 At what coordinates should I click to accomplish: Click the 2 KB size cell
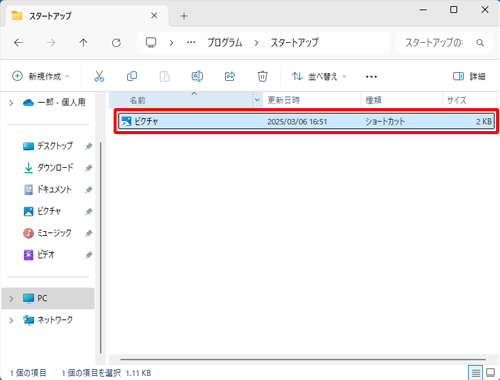pyautogui.click(x=483, y=122)
